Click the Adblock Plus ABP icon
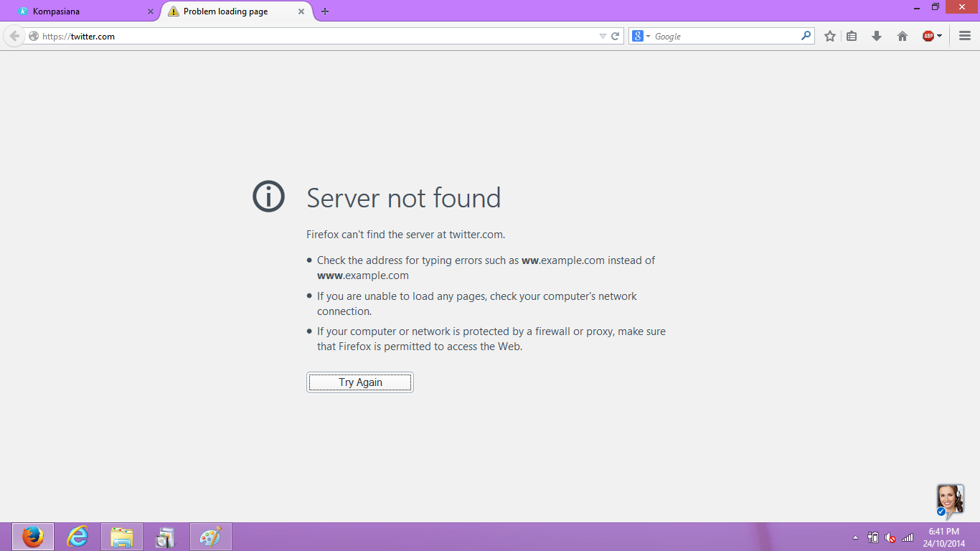The height and width of the screenshot is (551, 980). 928,36
